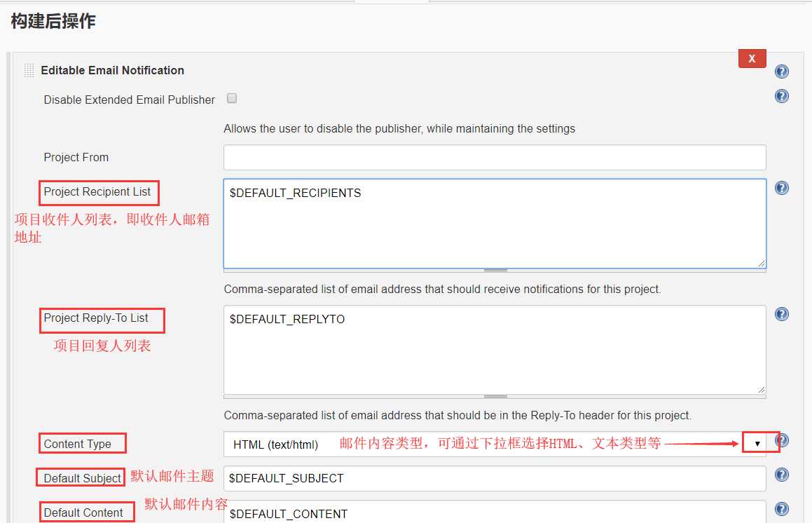Remove the Editable Email Notification step with X
This screenshot has width=812, height=523.
[752, 59]
